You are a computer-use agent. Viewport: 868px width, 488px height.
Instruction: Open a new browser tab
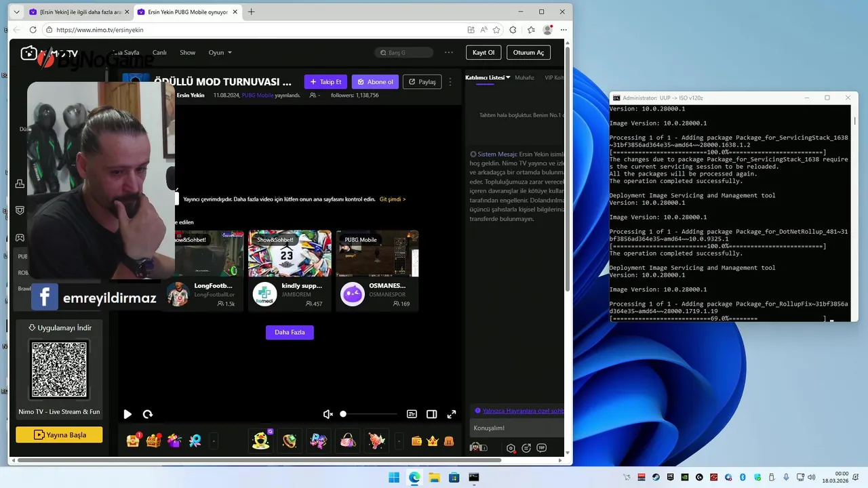point(251,12)
